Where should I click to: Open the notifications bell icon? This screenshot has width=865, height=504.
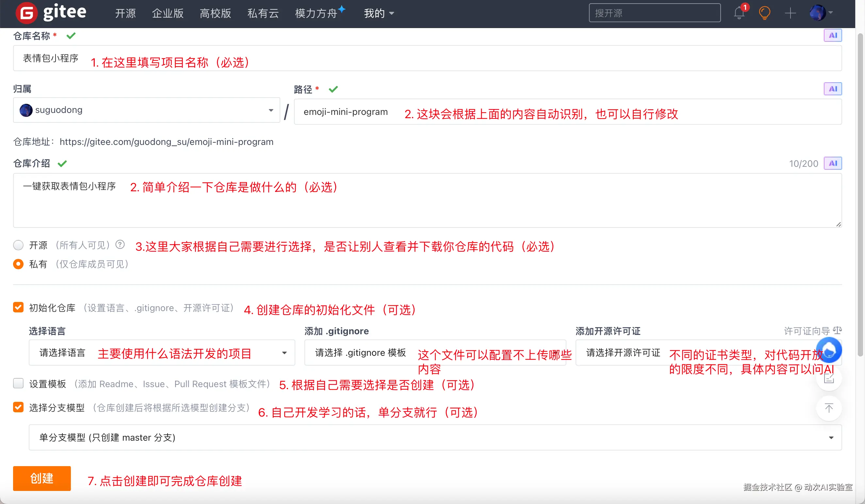739,13
